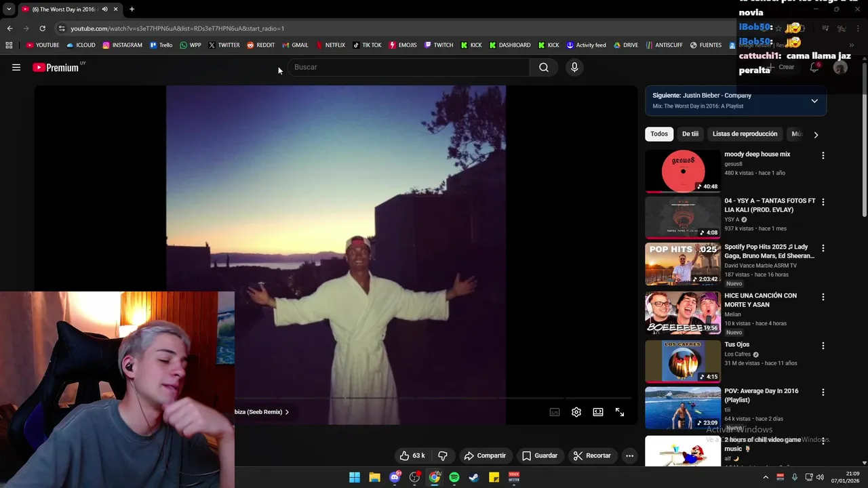868x488 pixels.
Task: Toggle subtitles on the video player
Action: (x=555, y=412)
